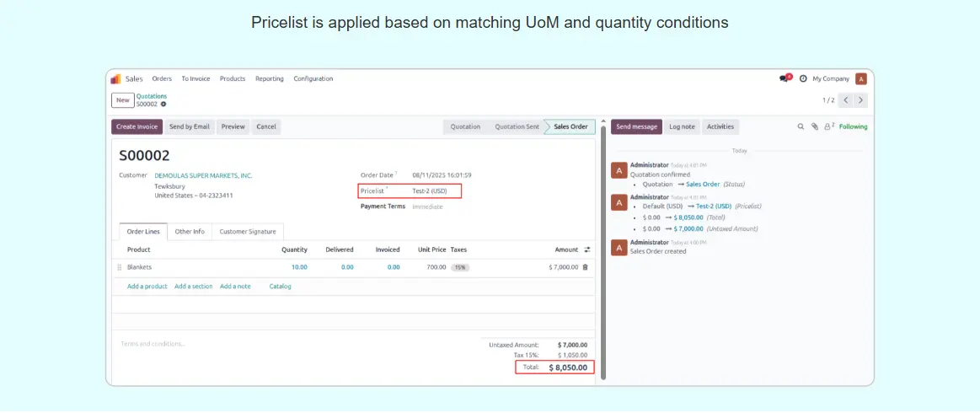Open the gear actions menu beside S00002
Screen dimensions: 980x413
(x=163, y=105)
